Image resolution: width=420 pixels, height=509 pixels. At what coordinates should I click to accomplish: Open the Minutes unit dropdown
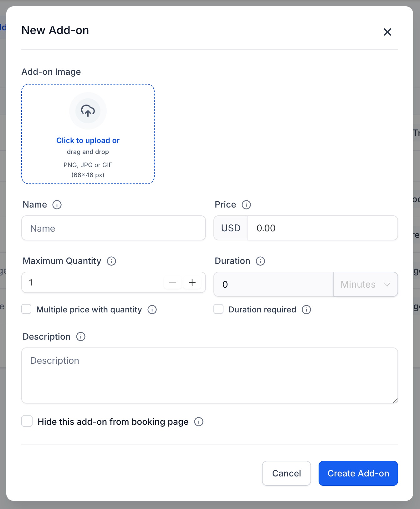click(366, 284)
